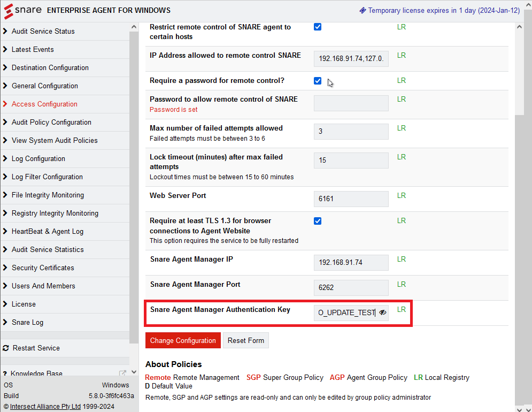Click the temporary license tag icon

(x=363, y=11)
